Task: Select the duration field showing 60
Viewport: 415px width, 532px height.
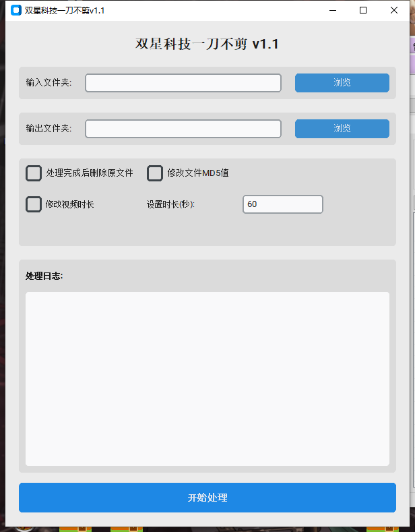Action: coord(283,204)
